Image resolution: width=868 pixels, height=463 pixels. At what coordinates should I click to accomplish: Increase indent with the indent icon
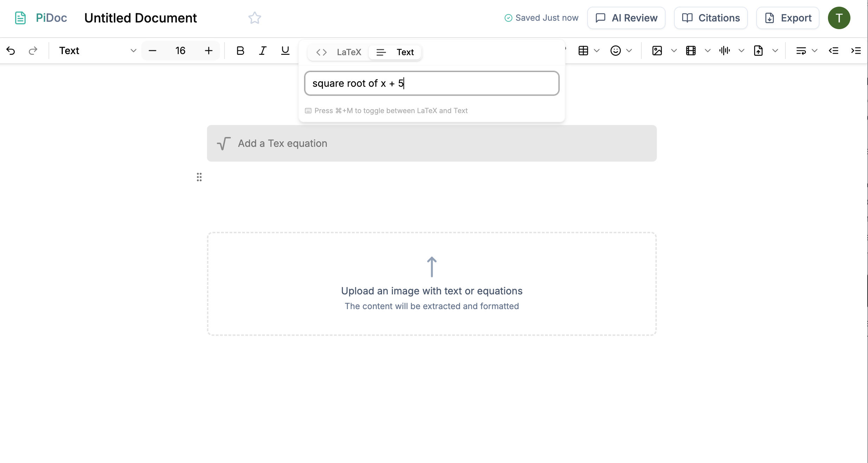coord(856,51)
